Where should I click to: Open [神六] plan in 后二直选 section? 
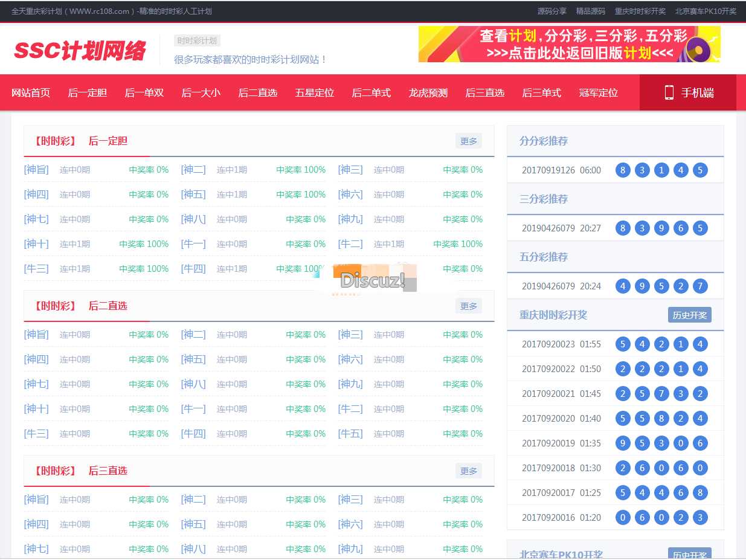(x=350, y=359)
